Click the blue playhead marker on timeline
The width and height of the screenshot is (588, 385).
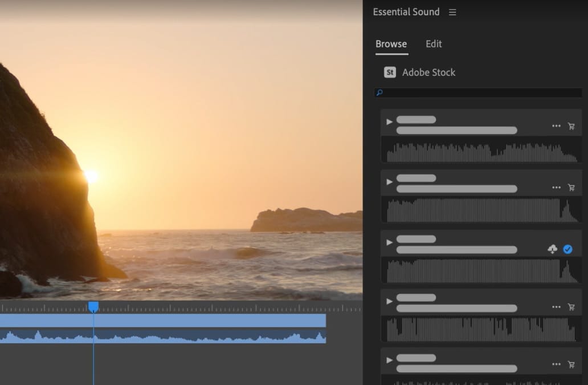(x=93, y=307)
